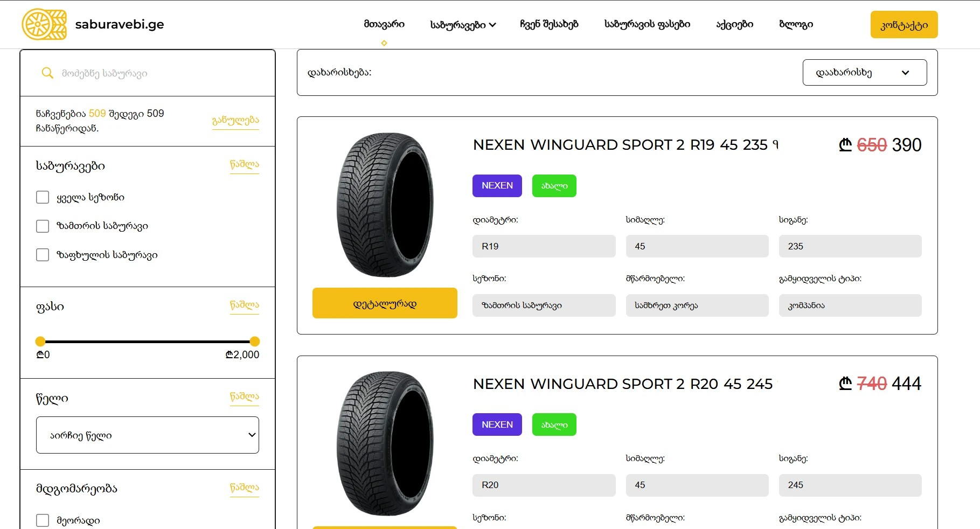Click the saburavebi.ge wheel logo icon
This screenshot has width=980, height=529.
coord(44,24)
